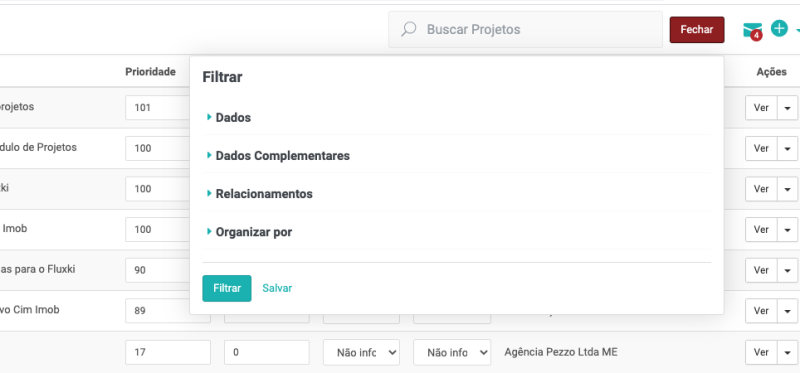Screen dimensions: 800x373
Task: Click the teal plus add icon
Action: click(779, 29)
